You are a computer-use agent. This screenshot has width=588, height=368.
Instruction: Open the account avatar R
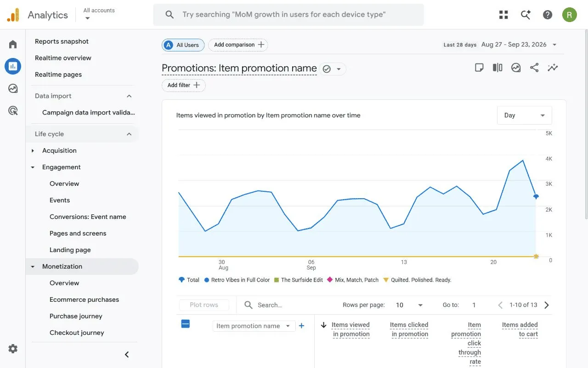coord(570,15)
